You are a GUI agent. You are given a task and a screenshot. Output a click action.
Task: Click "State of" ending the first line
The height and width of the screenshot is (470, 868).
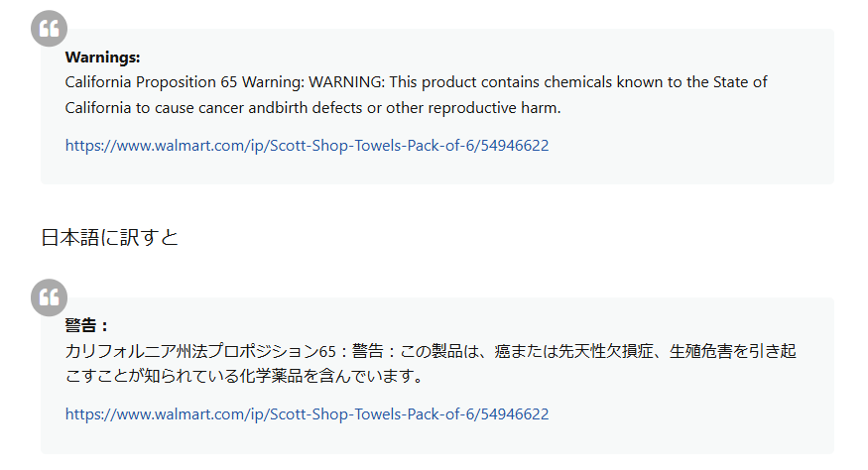click(740, 82)
